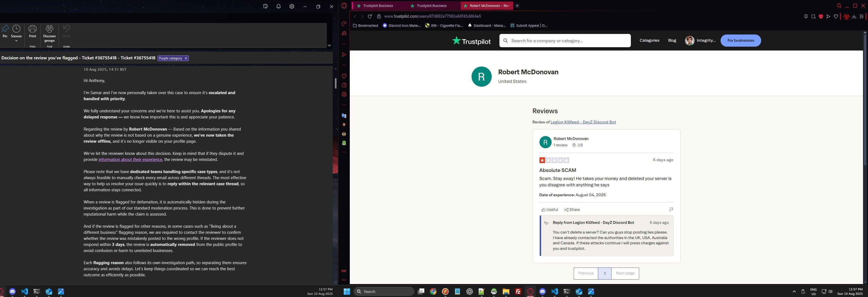868x297 pixels.
Task: Open Discover groups in the ribbon
Action: click(x=49, y=33)
